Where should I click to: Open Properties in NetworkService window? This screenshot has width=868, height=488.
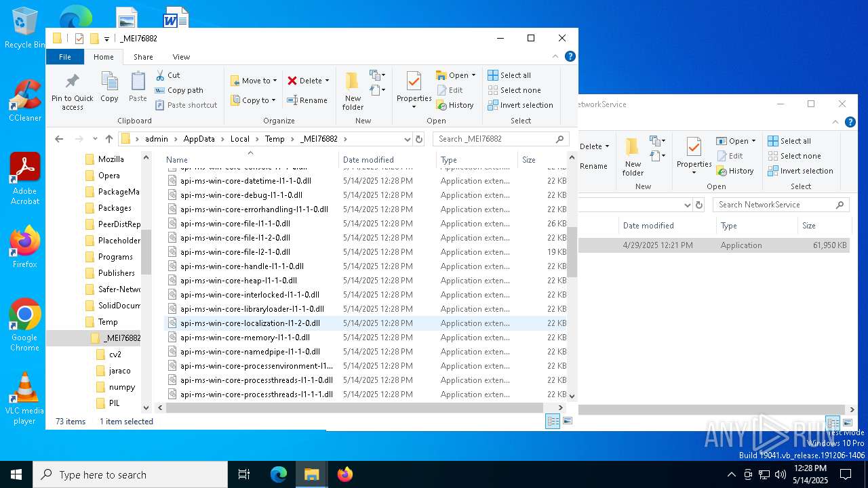point(694,157)
